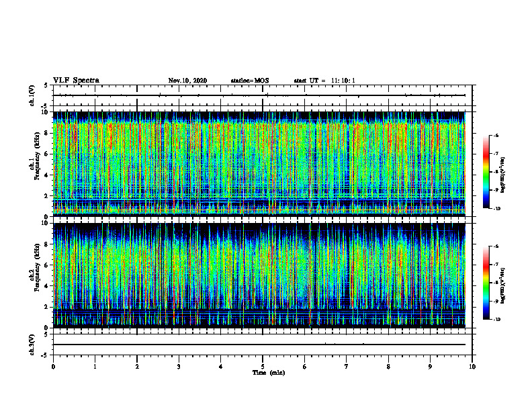Click the "ch.3(V)" waveform axis label

pos(32,345)
